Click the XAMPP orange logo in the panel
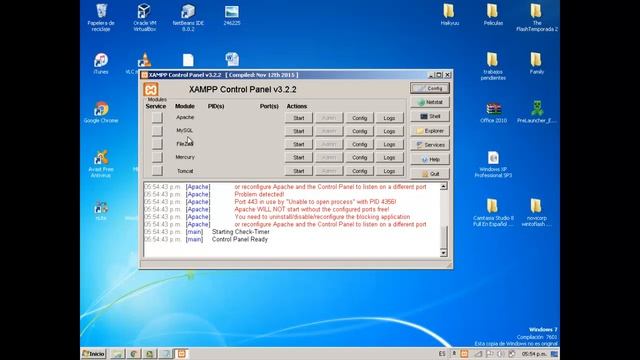Screen dimensions: 640x360 (x=151, y=90)
